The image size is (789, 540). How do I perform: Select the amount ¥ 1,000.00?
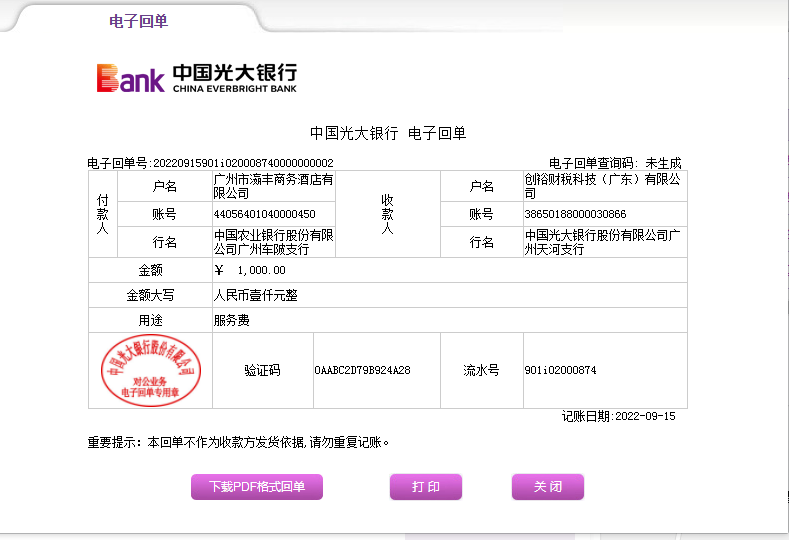tap(250, 270)
